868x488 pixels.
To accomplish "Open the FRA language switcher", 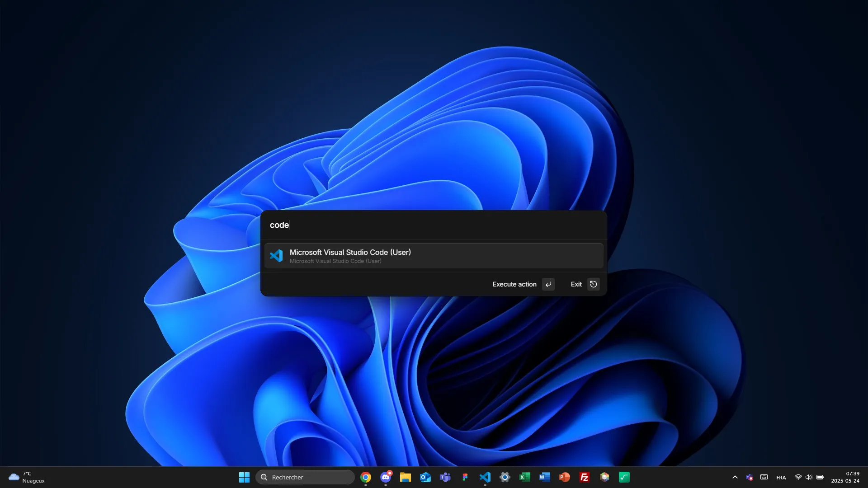I will tap(781, 477).
